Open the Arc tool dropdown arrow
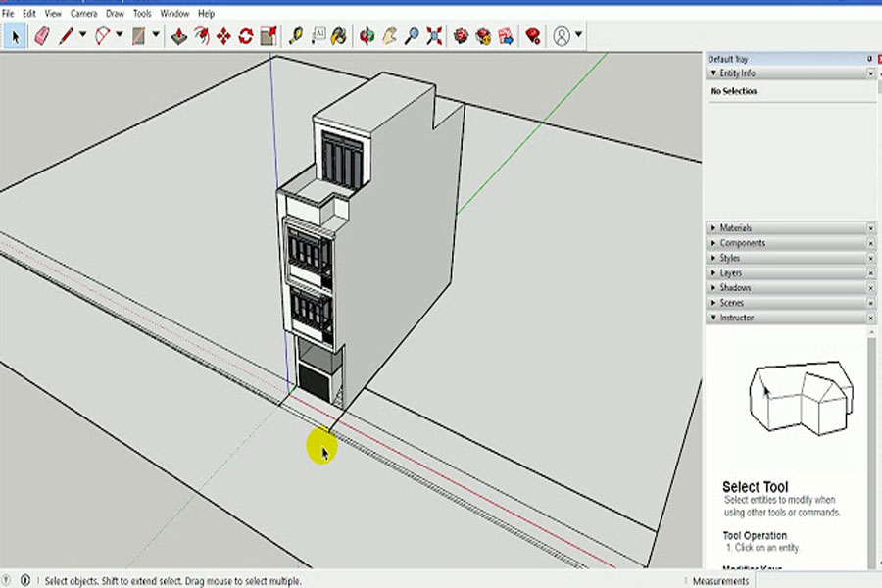Screen dimensions: 882x588 click(x=120, y=35)
